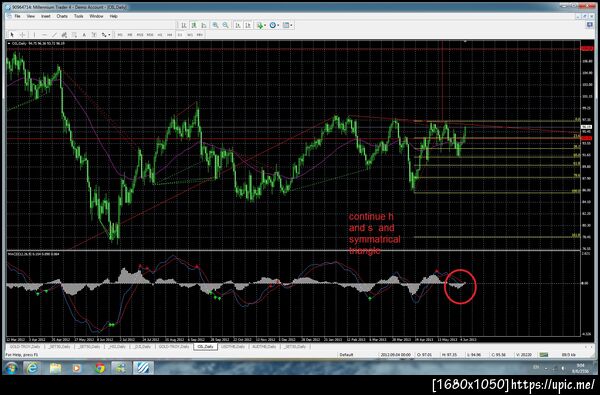Open the Window menu
Viewport: 600px width, 395px height.
96,16
